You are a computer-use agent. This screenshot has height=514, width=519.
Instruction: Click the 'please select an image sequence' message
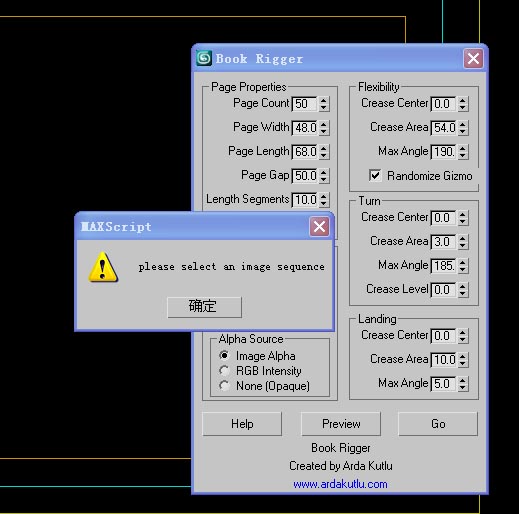click(x=232, y=267)
